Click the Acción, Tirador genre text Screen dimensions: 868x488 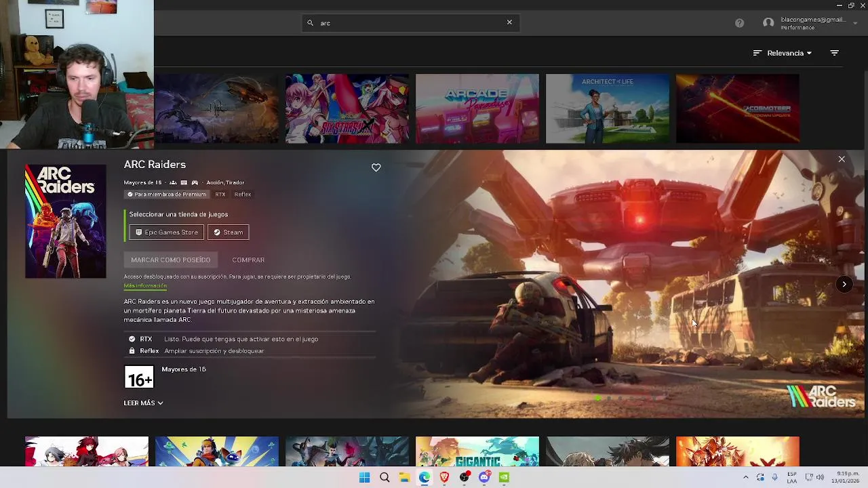[x=225, y=182]
